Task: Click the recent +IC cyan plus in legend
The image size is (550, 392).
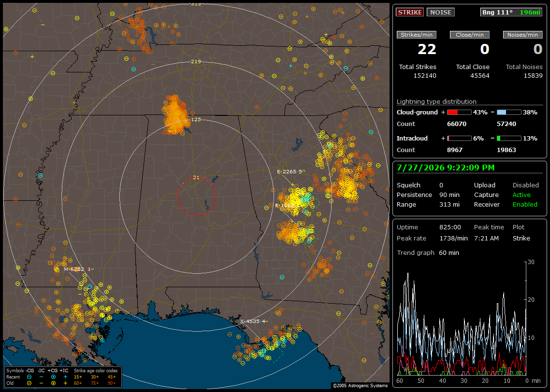Action: [65, 377]
